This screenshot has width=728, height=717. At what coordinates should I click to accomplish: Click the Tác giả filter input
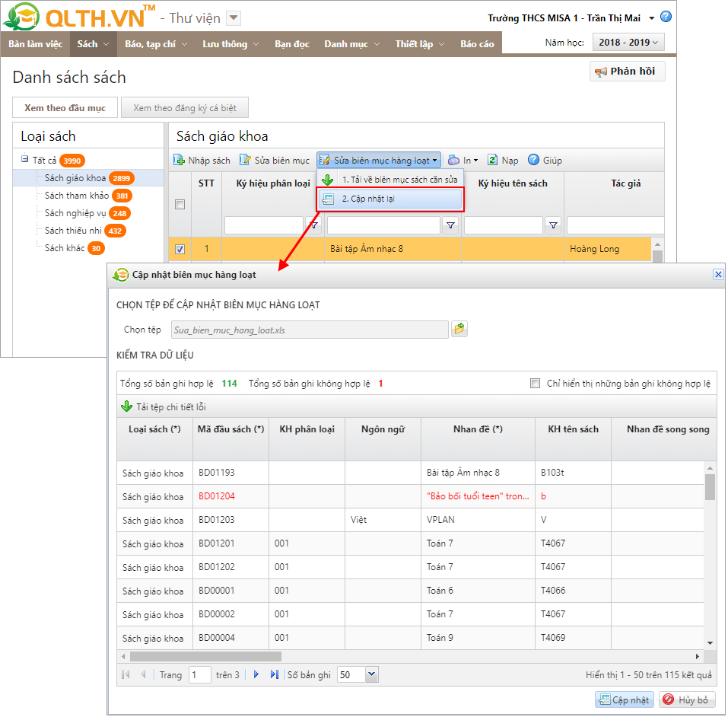tap(615, 225)
